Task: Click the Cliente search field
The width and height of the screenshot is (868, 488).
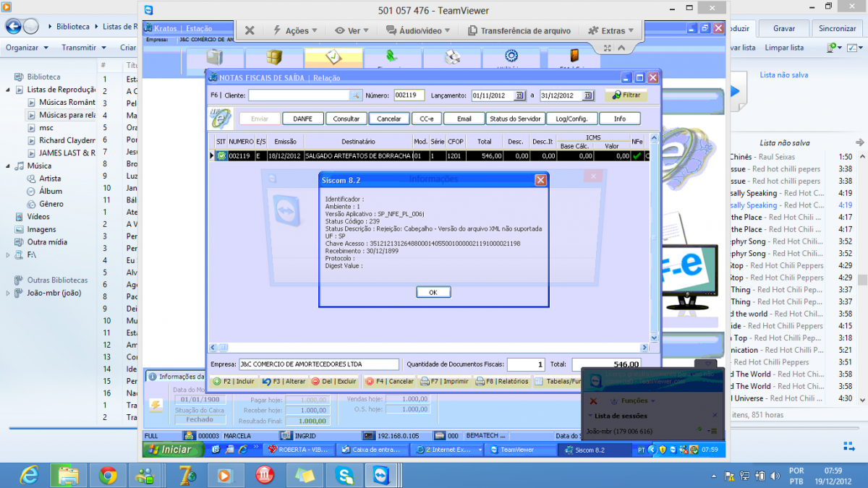Action: tap(299, 95)
